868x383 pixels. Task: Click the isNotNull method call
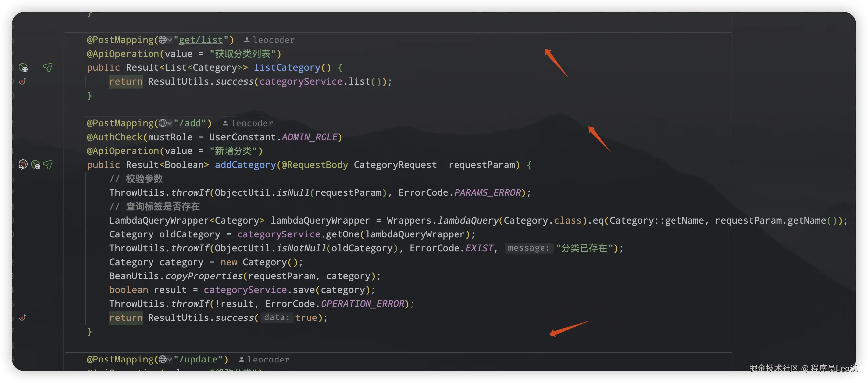301,248
